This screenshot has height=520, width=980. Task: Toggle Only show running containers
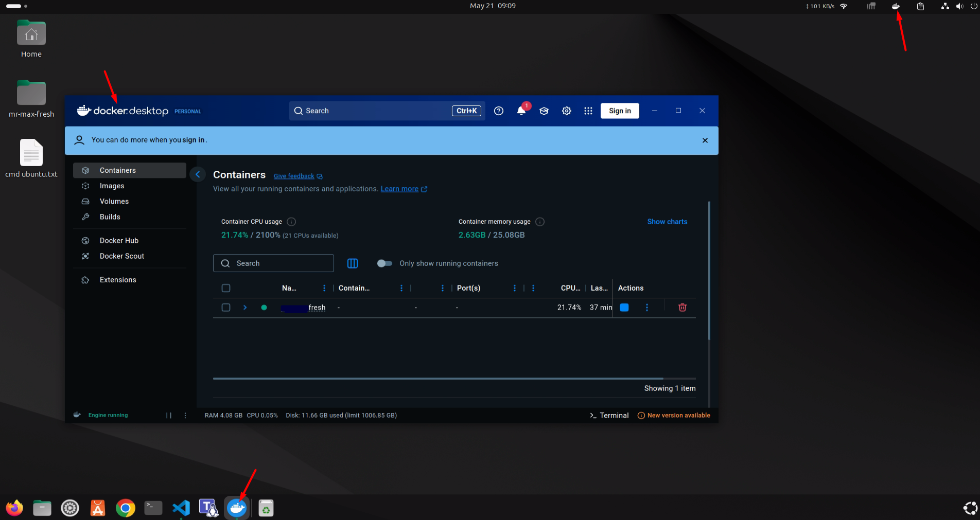[x=384, y=263]
